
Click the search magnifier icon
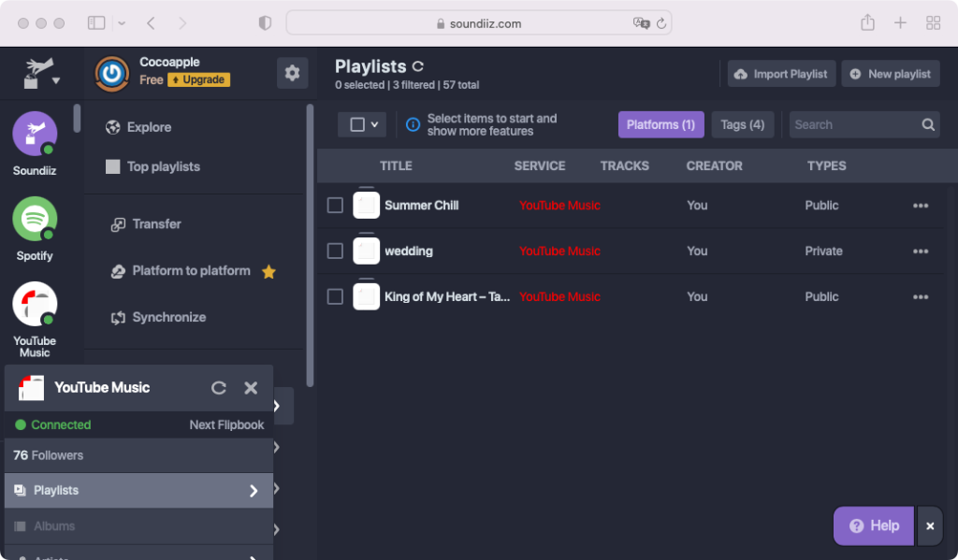[928, 124]
